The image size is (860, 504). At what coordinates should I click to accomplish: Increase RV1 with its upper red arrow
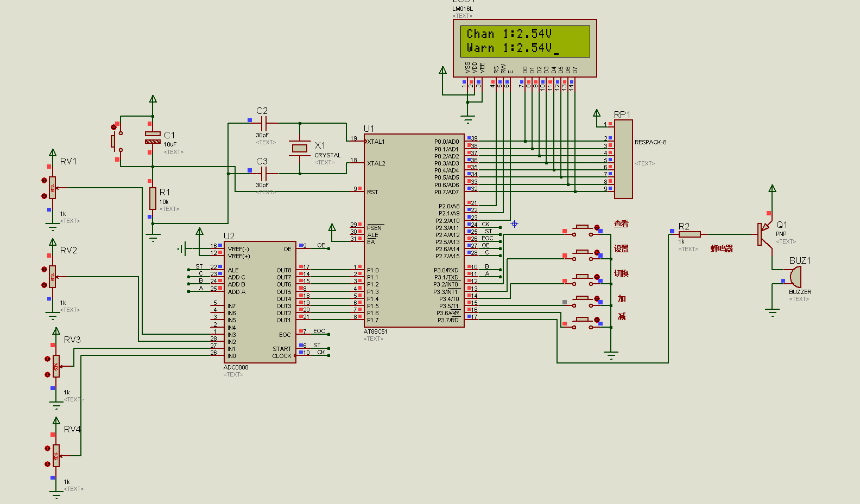click(x=45, y=180)
